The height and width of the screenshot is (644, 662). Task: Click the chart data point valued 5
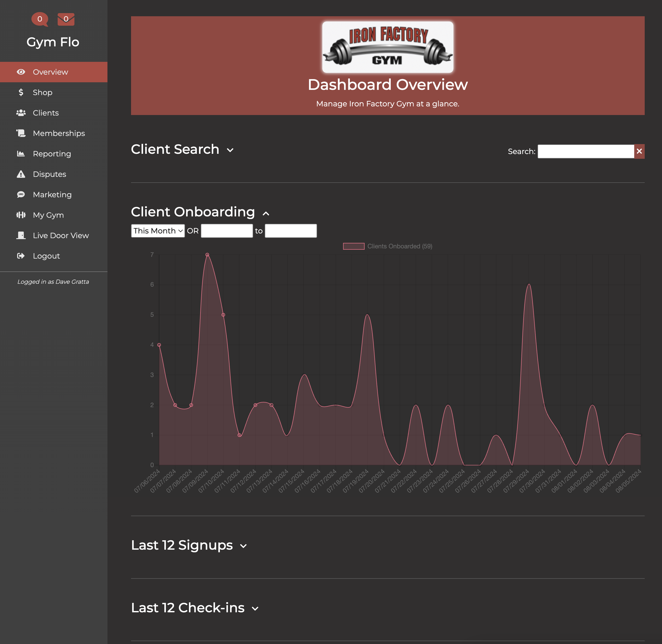[x=223, y=315]
